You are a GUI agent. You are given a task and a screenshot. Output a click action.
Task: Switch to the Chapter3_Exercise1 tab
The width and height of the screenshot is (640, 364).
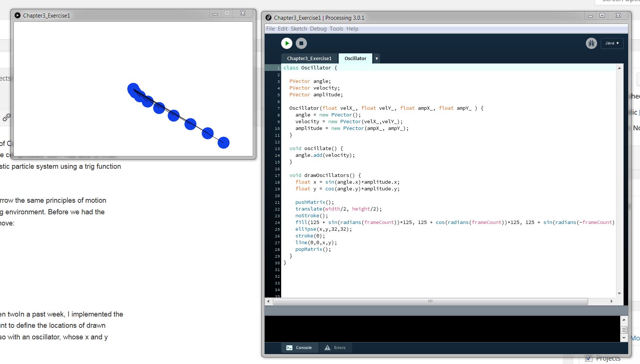coord(309,59)
